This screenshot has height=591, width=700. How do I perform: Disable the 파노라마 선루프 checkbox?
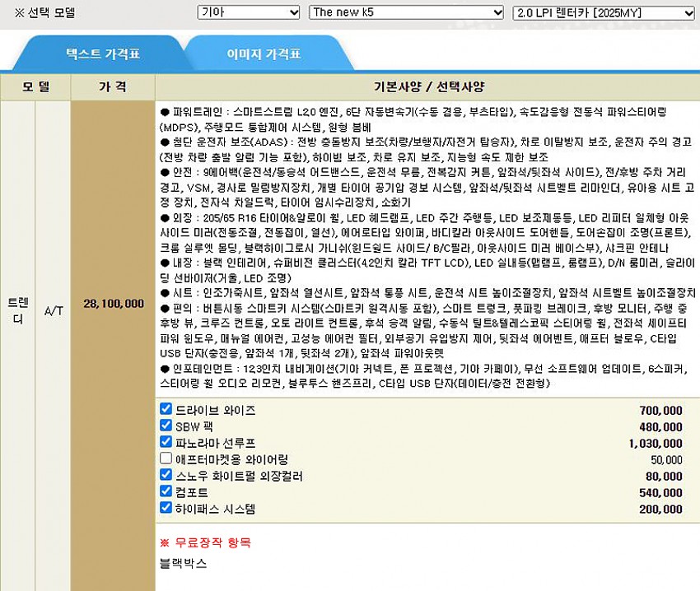click(166, 442)
